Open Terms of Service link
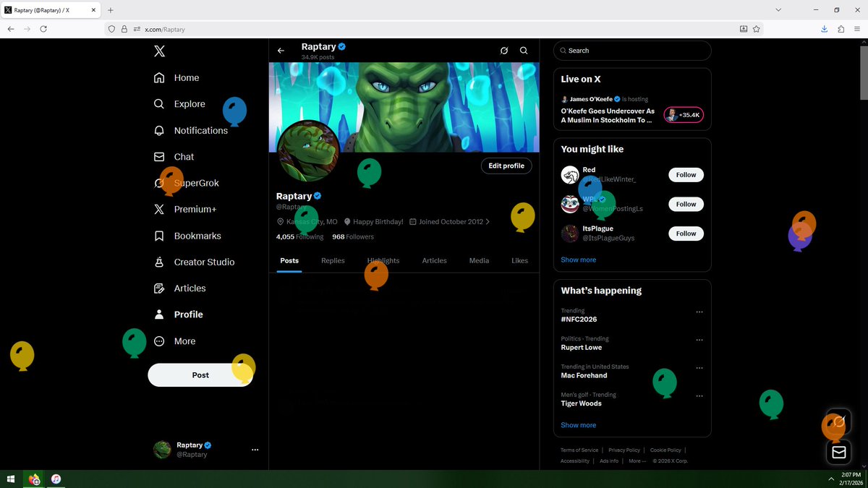Screen dimensions: 868x488 tap(579, 450)
